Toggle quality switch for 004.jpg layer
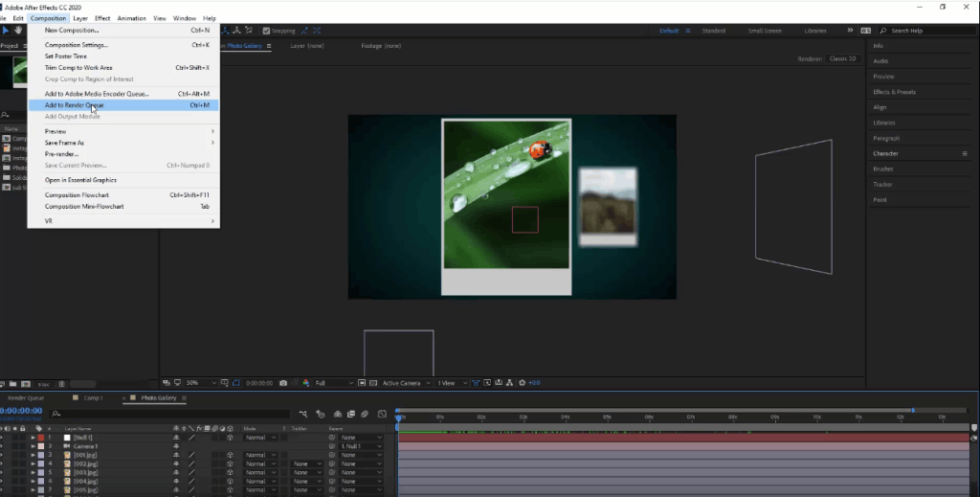 click(x=191, y=482)
